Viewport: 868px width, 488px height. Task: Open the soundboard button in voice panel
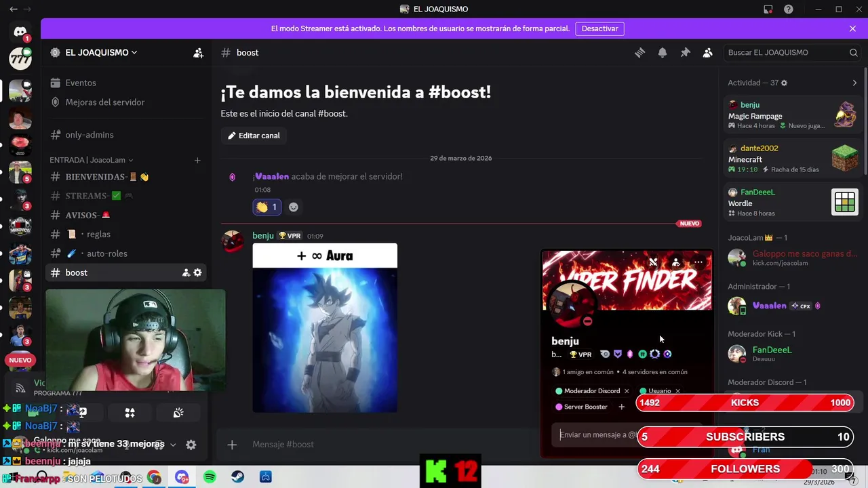(178, 412)
